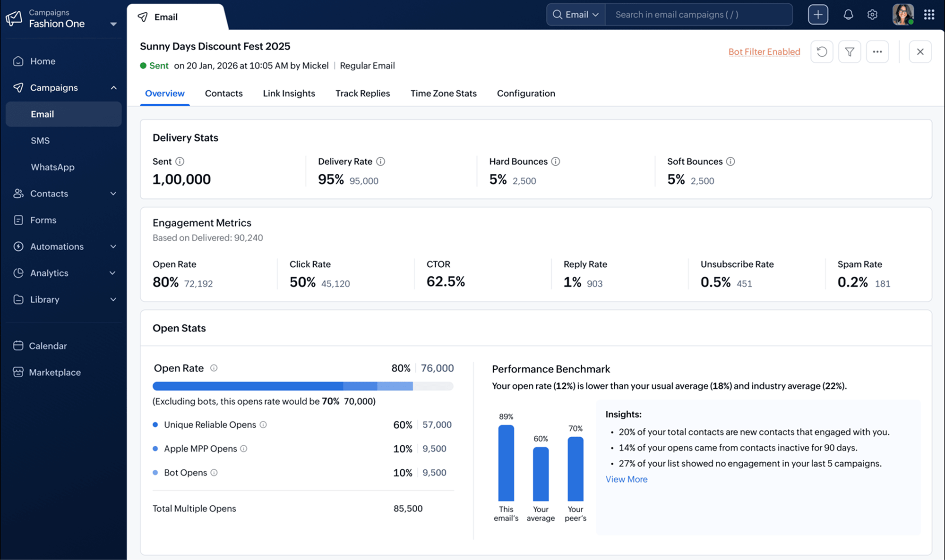
Task: Open the apps grid launcher
Action: 929,15
